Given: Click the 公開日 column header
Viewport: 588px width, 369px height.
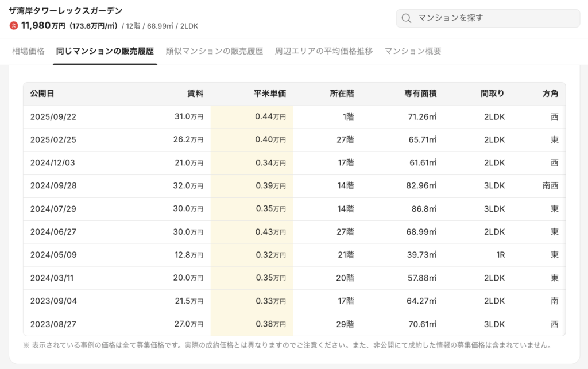Looking at the screenshot, I should coord(42,94).
